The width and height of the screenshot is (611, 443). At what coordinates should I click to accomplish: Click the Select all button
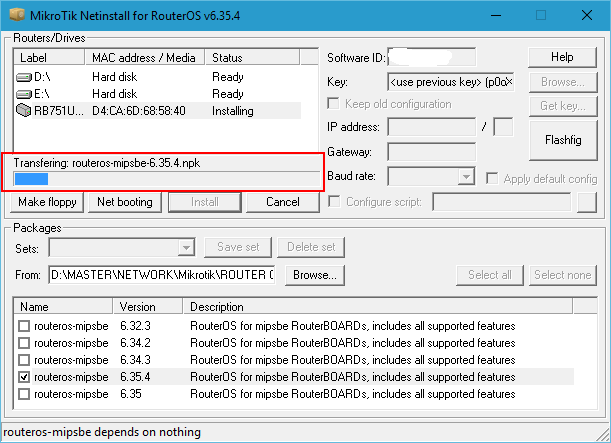point(490,275)
